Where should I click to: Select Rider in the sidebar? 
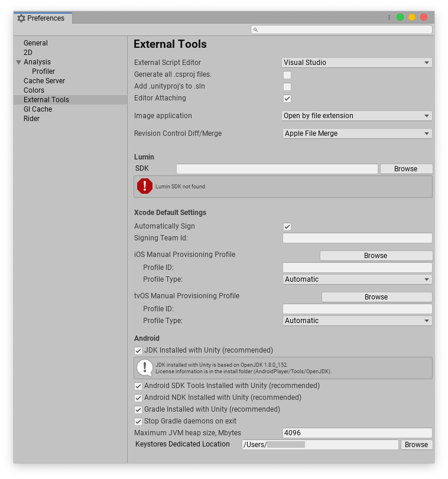pos(31,119)
